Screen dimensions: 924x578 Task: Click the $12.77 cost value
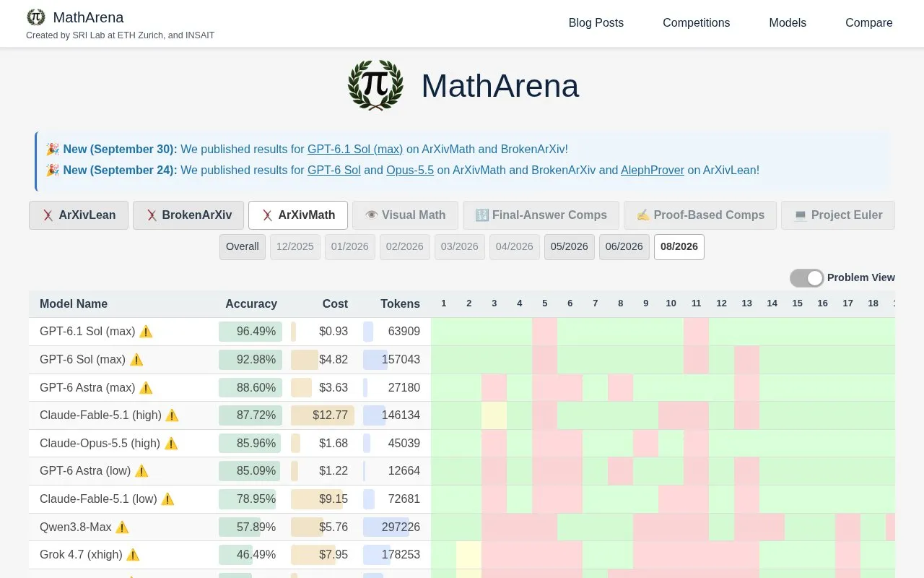pos(330,415)
